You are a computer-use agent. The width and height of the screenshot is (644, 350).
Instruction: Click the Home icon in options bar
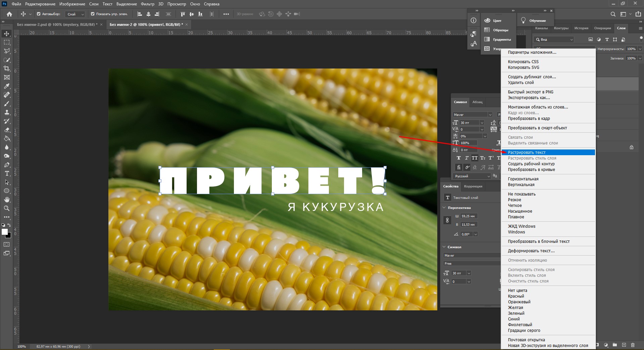[9, 14]
